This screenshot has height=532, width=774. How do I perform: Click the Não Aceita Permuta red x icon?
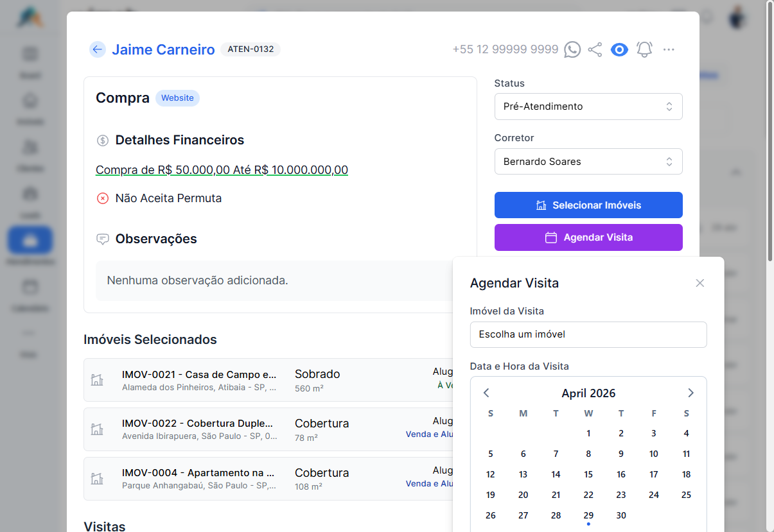coord(102,198)
